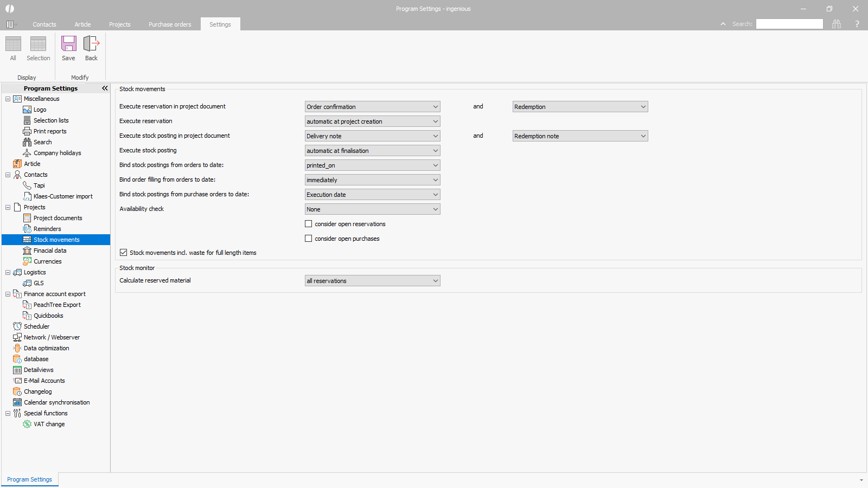Open the Scheduler settings item
This screenshot has height=488, width=868.
tap(36, 326)
